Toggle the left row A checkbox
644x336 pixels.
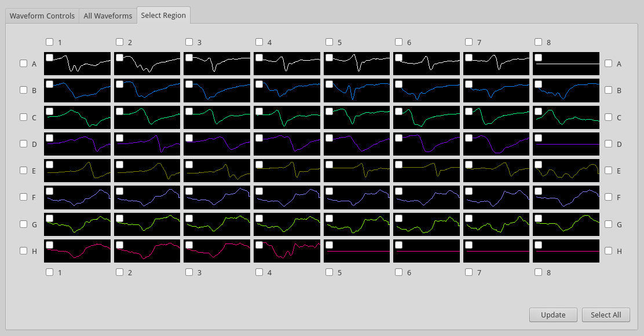[x=24, y=64]
